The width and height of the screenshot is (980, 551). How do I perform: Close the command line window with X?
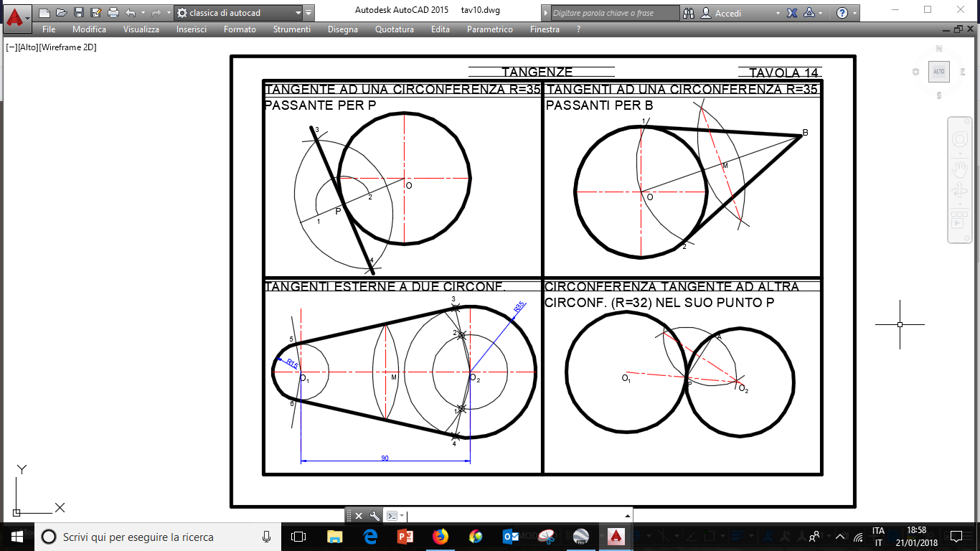tap(359, 516)
